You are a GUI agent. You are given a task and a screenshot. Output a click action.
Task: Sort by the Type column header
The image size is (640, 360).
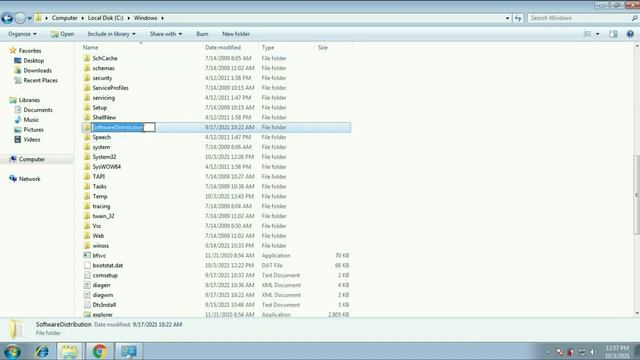click(x=268, y=47)
